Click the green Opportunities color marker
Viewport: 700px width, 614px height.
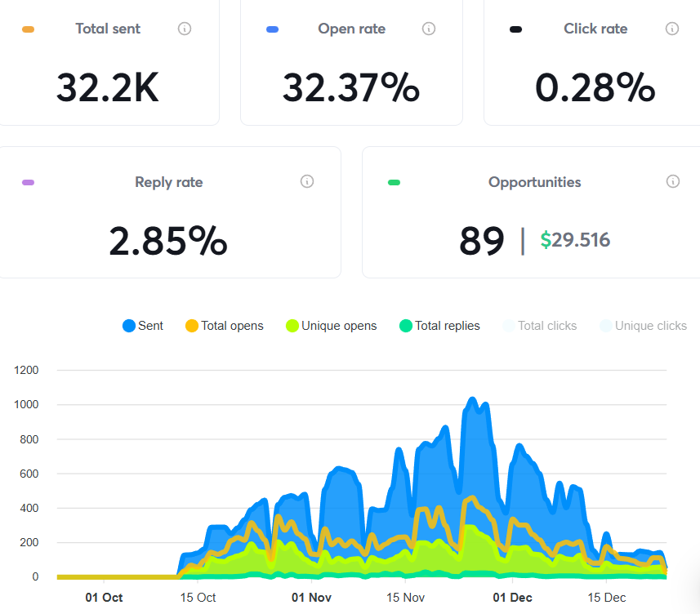click(x=394, y=182)
